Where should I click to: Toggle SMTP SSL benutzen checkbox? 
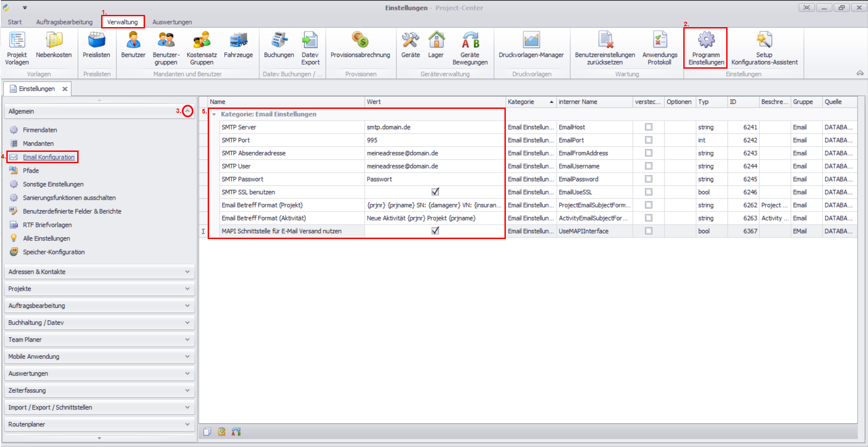pyautogui.click(x=435, y=192)
